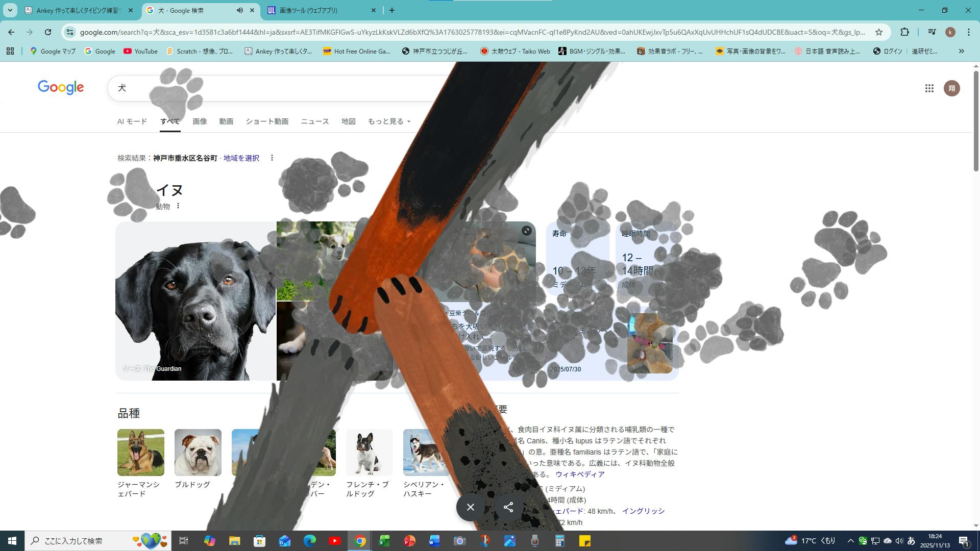Viewport: 980px width, 551px height.
Task: Expand the もっと見る dropdown
Action: [x=389, y=121]
